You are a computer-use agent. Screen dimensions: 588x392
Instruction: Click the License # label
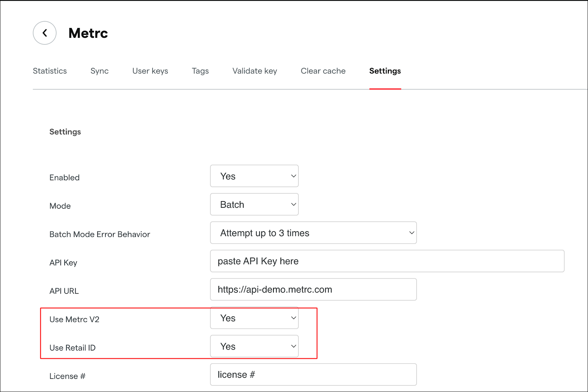(x=68, y=376)
